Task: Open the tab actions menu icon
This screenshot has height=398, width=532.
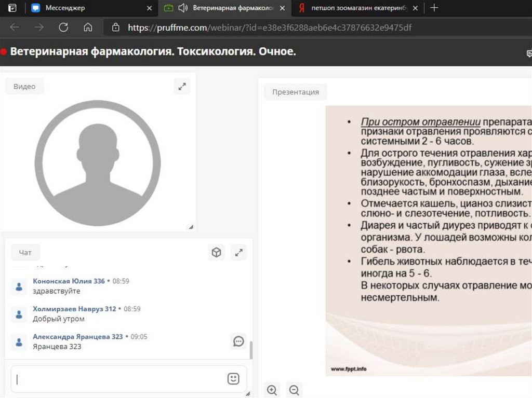Action: [x=12, y=8]
